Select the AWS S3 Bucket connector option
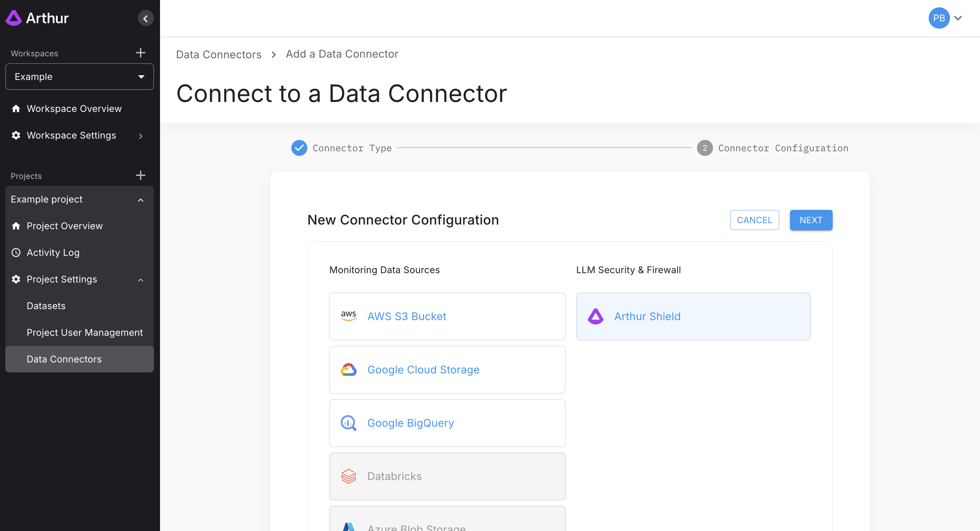Image resolution: width=980 pixels, height=531 pixels. coord(447,316)
